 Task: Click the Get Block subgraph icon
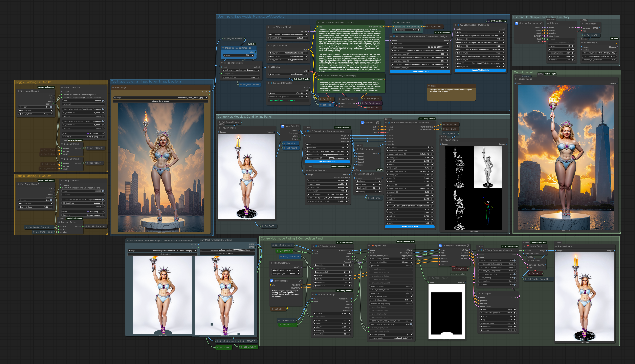pos(363,123)
